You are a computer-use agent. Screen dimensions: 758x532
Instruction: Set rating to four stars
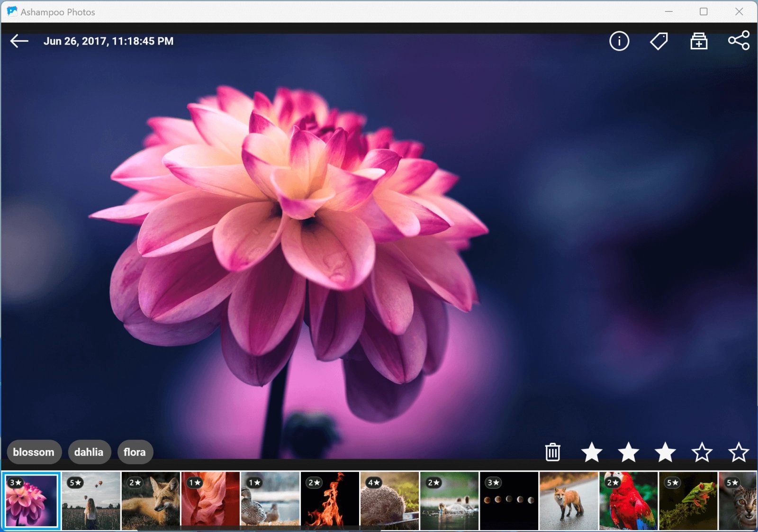[x=702, y=452]
